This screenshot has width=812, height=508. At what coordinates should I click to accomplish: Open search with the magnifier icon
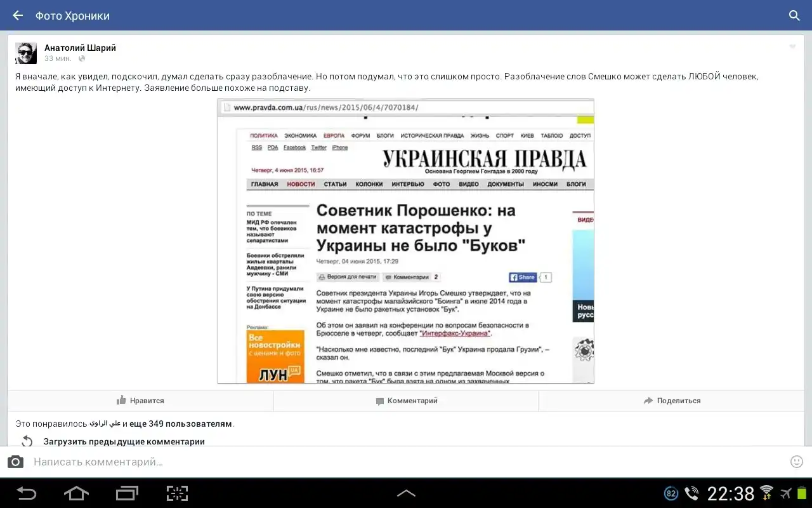tap(794, 15)
